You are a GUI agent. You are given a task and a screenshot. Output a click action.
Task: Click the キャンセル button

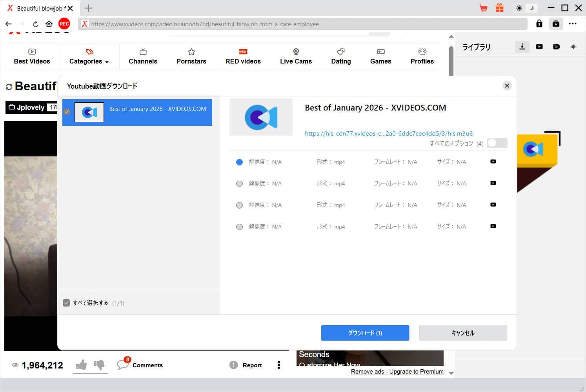pyautogui.click(x=463, y=333)
